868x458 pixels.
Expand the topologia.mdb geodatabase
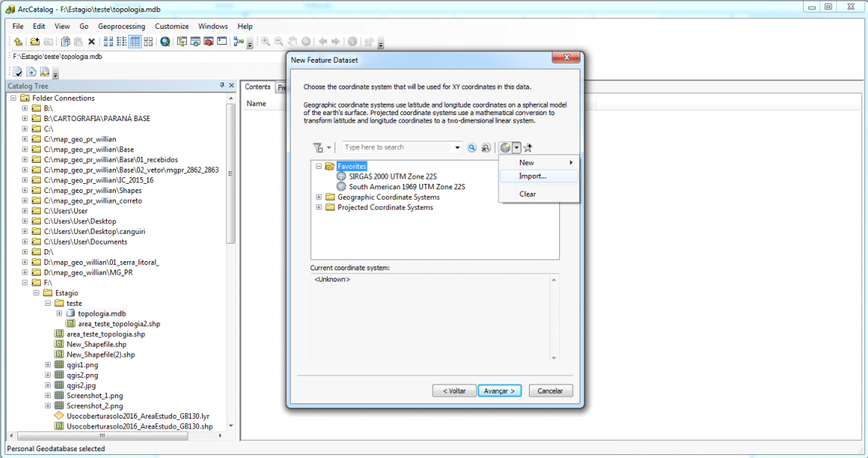(x=59, y=313)
